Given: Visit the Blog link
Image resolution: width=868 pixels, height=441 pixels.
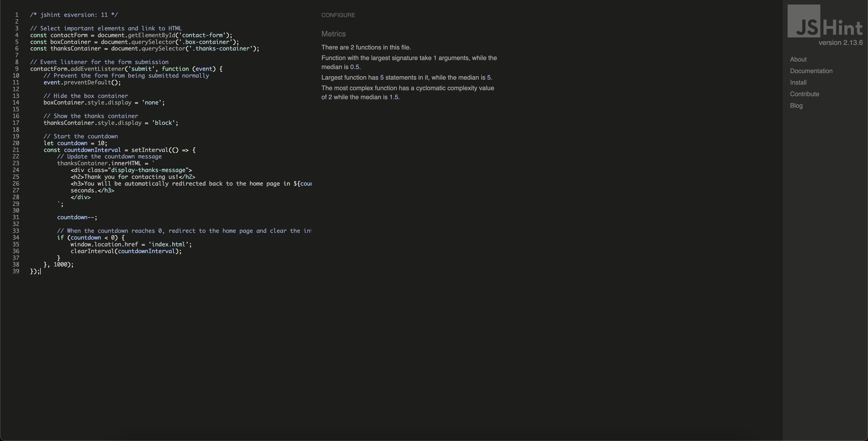Looking at the screenshot, I should [x=796, y=105].
